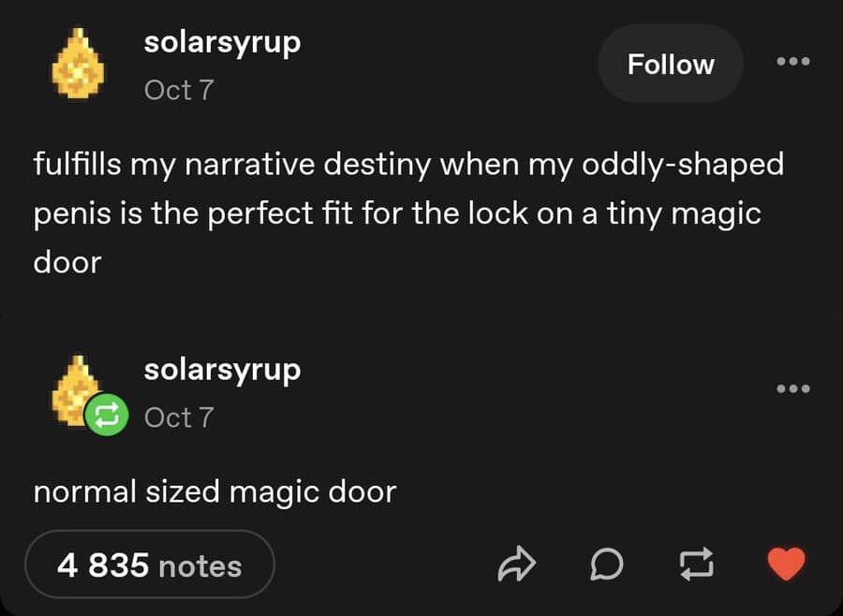
Task: Unlike the post via the red heart
Action: point(786,564)
